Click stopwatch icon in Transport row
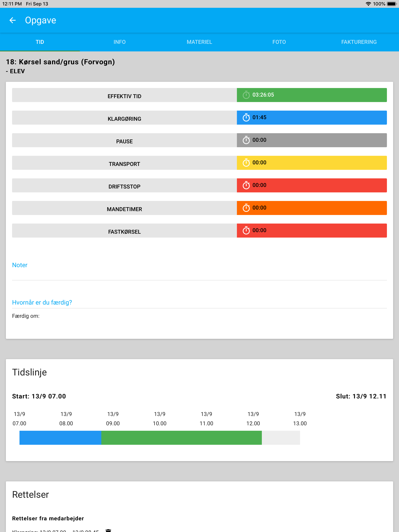 coord(246,163)
